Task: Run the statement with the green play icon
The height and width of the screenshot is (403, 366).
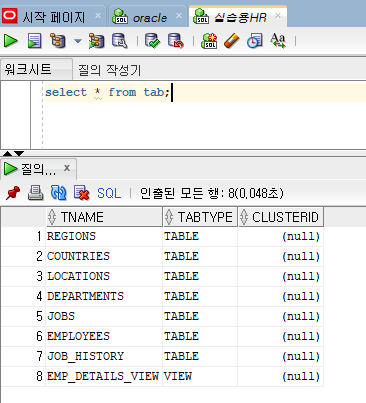Action: 11,41
